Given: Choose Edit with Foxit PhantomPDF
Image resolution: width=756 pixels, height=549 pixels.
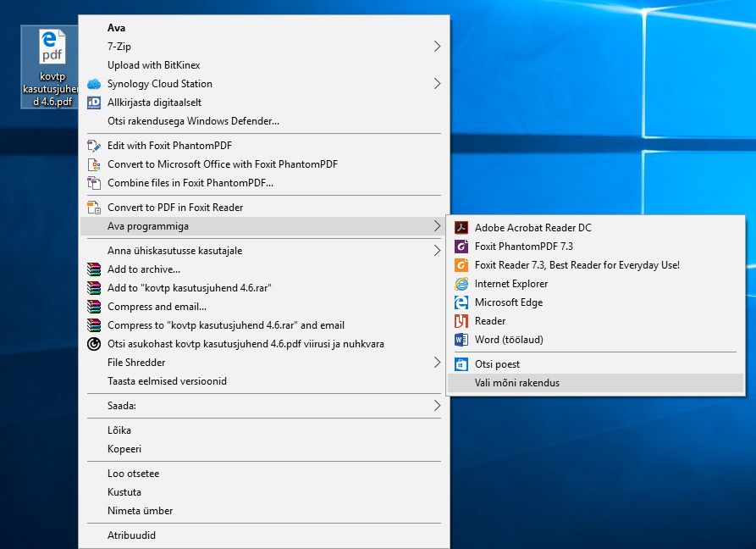Looking at the screenshot, I should [x=264, y=146].
